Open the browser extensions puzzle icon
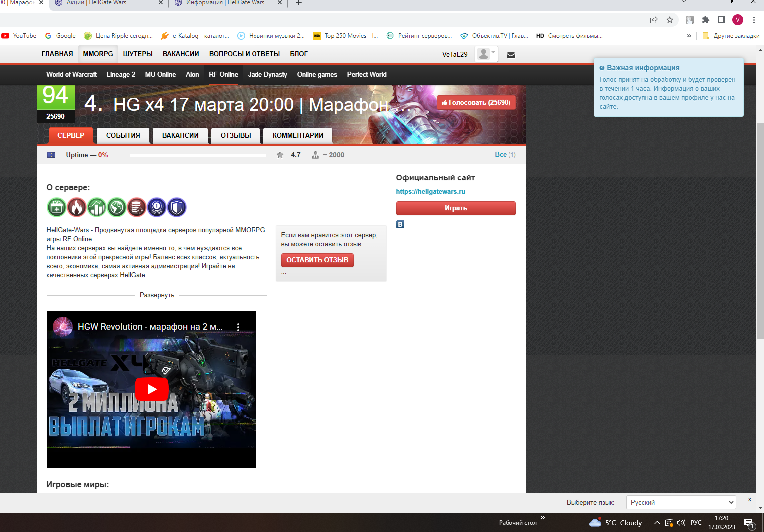764x532 pixels. 706,20
